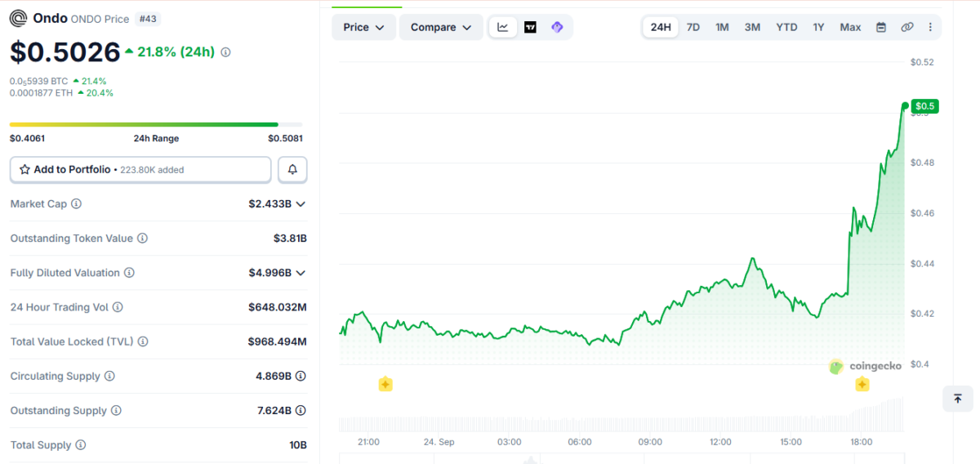
Task: Open the calendar date range picker
Action: point(881,27)
